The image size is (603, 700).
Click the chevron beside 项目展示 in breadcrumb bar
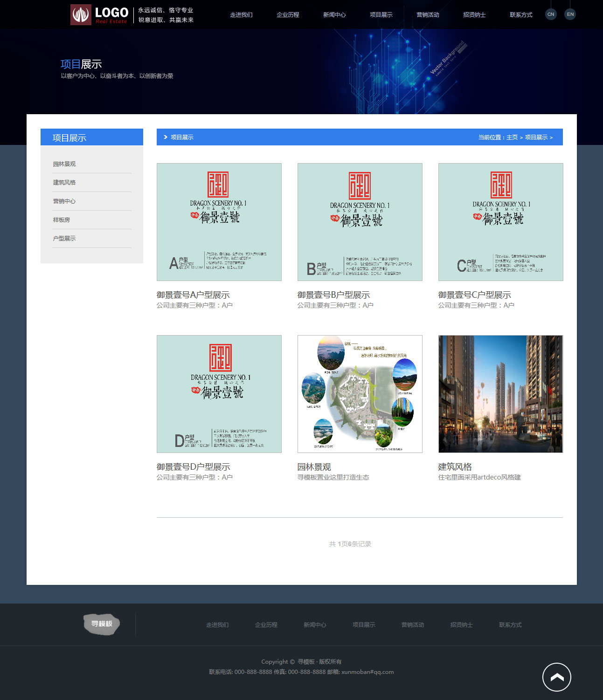coord(166,137)
